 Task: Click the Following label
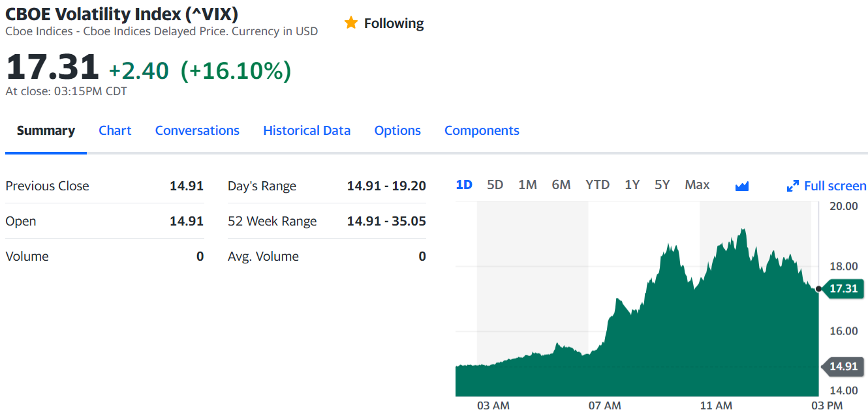tap(394, 23)
